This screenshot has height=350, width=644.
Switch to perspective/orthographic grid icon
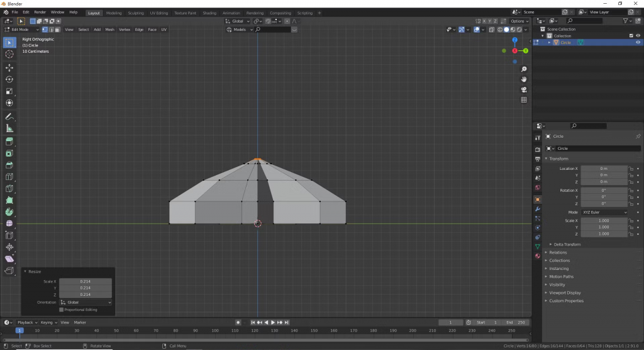(523, 99)
